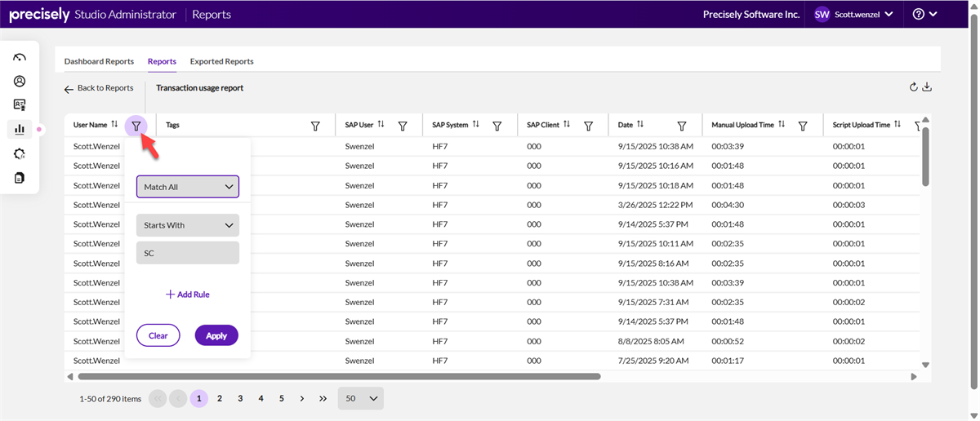980x421 pixels.
Task: Sort by User Name column
Action: 114,125
